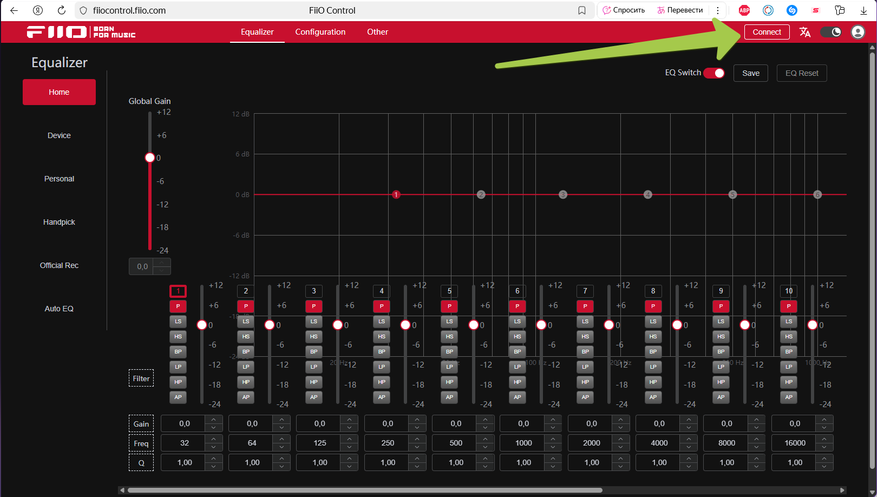Open Handpick in the sidebar
Viewport: 877px width, 497px height.
click(59, 222)
